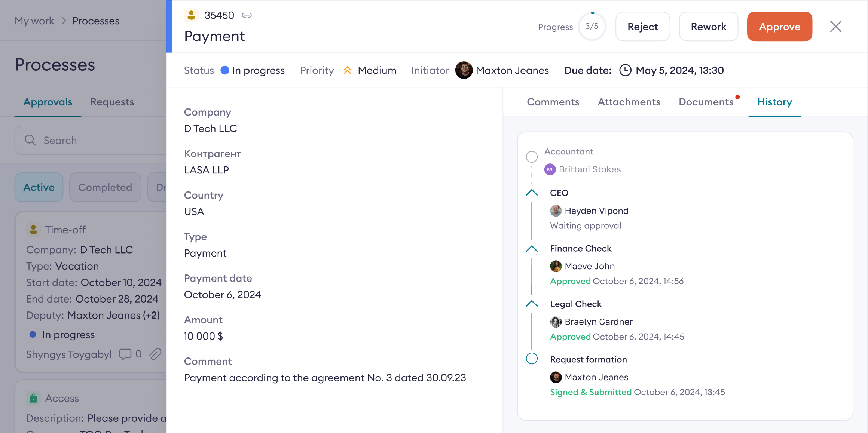Switch to the Completed filter
Screen dimensions: 868x433
pyautogui.click(x=105, y=187)
